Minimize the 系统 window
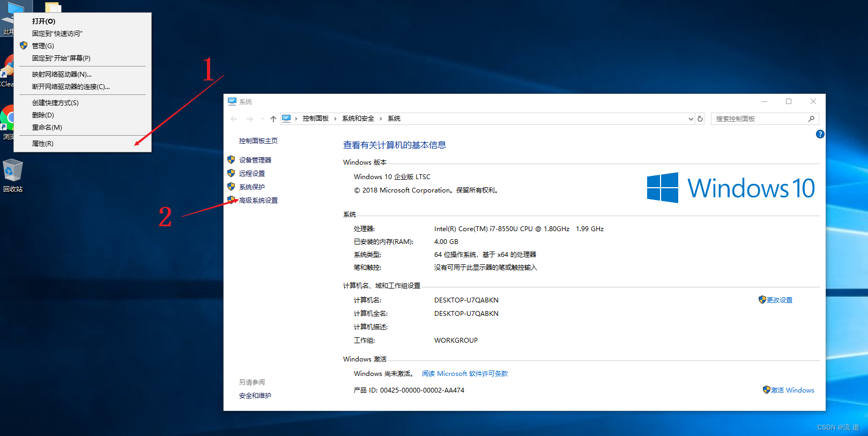The image size is (868, 436). pyautogui.click(x=765, y=101)
